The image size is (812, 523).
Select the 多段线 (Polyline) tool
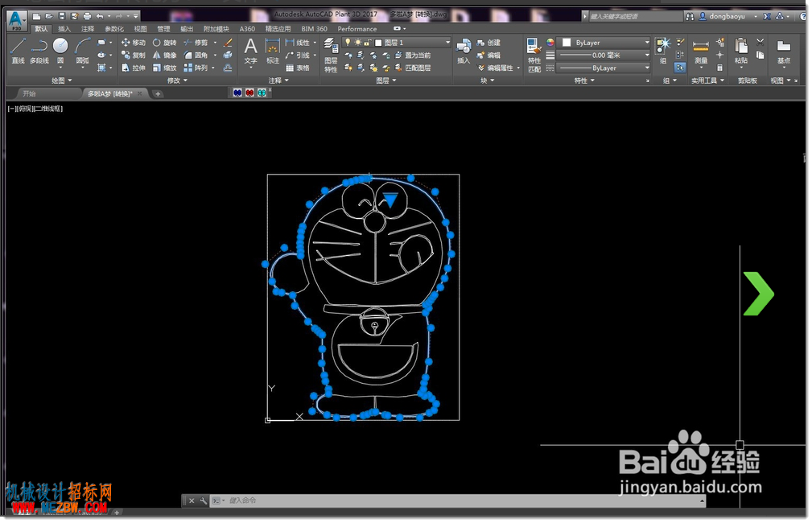tap(39, 51)
